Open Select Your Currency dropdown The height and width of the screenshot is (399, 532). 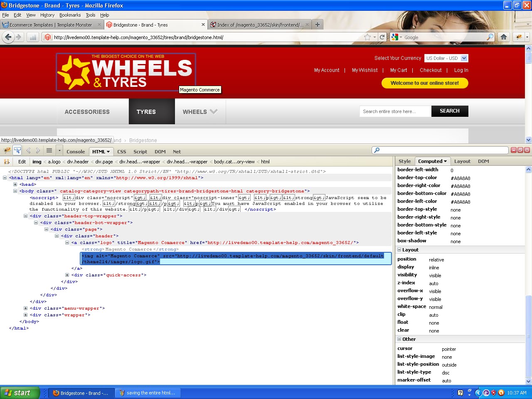point(446,58)
